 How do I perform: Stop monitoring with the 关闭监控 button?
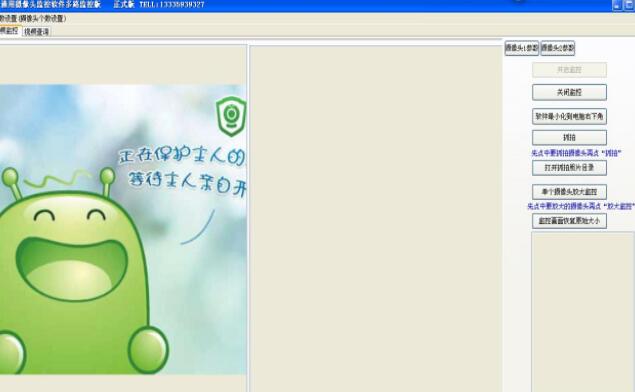569,92
